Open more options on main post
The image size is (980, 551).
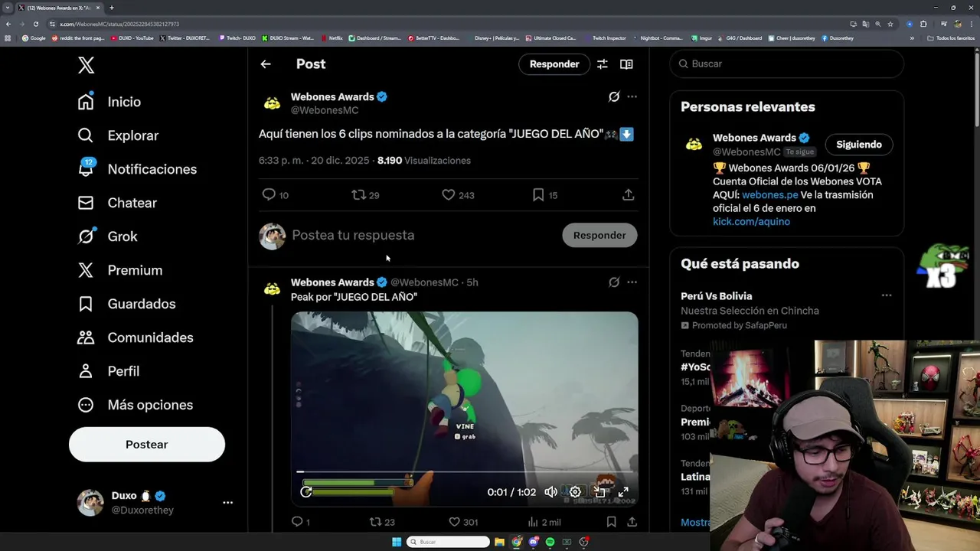tap(632, 96)
